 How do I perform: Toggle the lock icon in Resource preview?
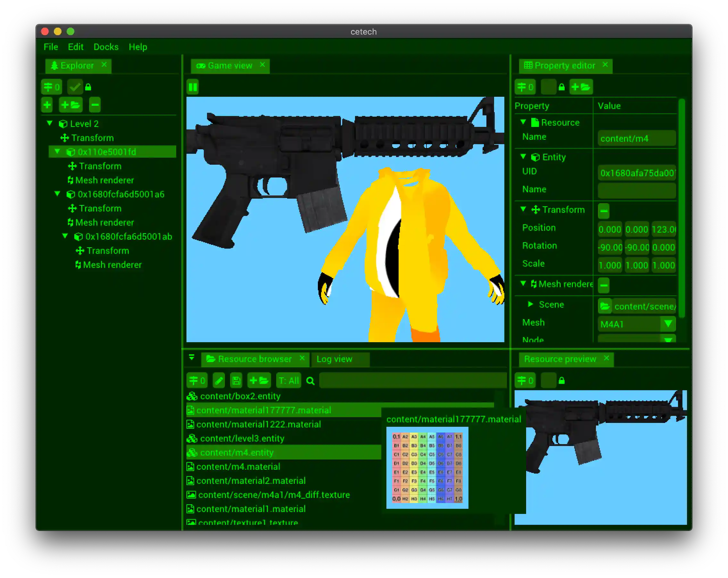tap(562, 381)
